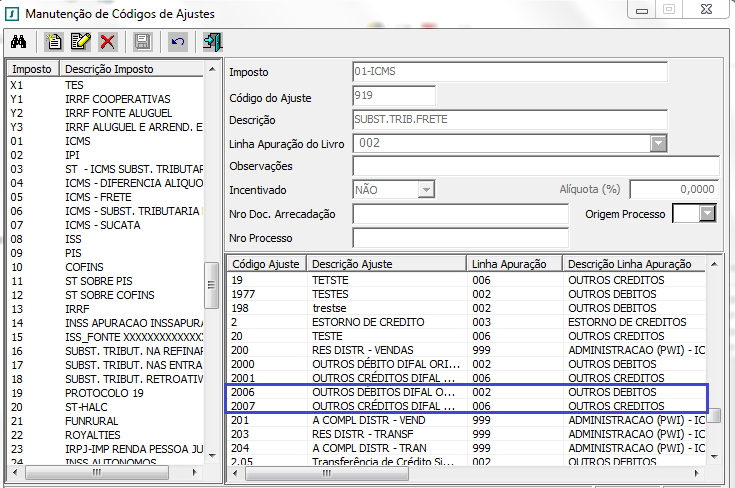This screenshot has width=735, height=488.
Task: Open the Linha Apuração do Livro dropdown
Action: (658, 144)
